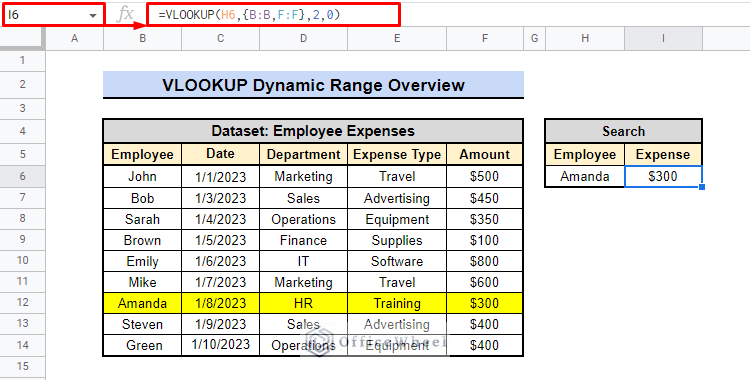Select the date cell 1/10/2023
Viewport: 750px width, 380px height.
pos(221,345)
